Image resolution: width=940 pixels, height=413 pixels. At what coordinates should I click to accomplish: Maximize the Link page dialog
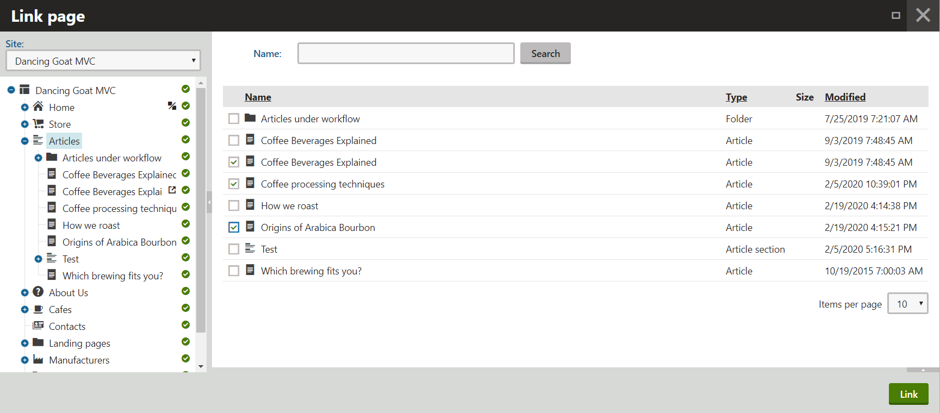click(x=896, y=16)
